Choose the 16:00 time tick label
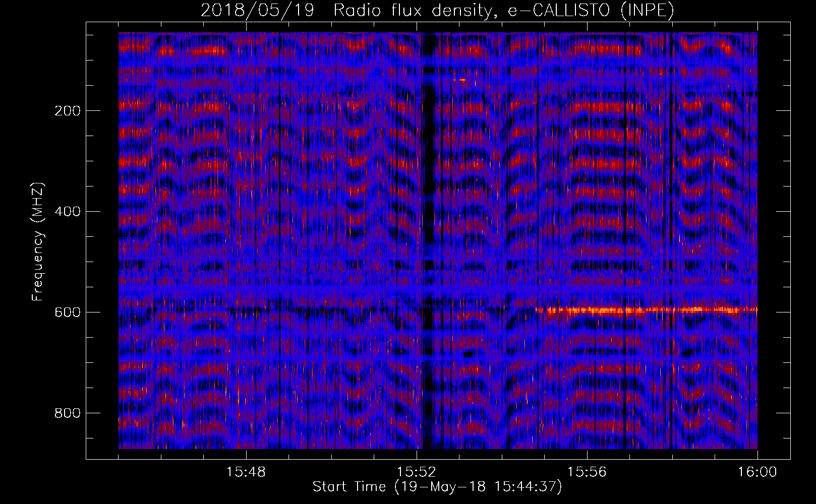Viewport: 816px width, 504px height. 757,472
